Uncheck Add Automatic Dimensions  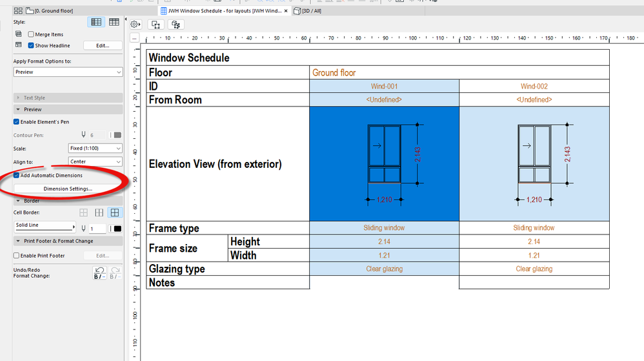coord(16,175)
